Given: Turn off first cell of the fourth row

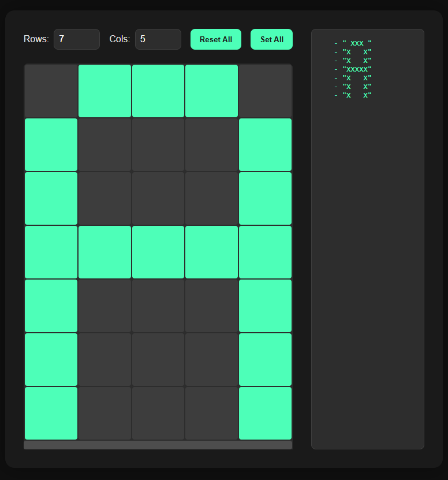Looking at the screenshot, I should coord(51,252).
